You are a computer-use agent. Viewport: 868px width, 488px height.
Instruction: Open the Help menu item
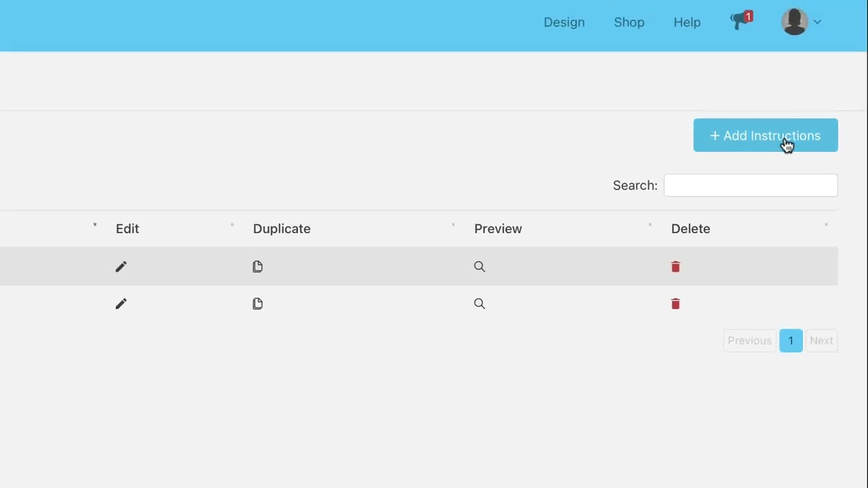(x=687, y=22)
